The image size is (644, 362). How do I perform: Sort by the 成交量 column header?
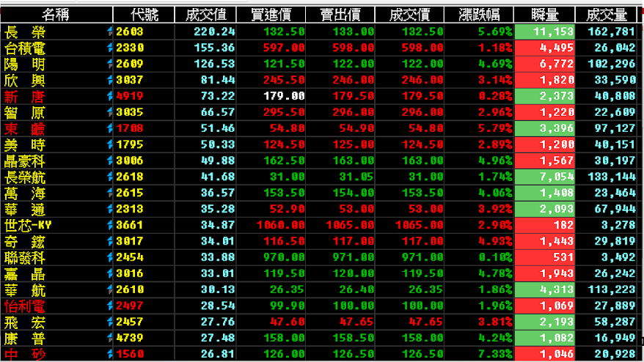(x=606, y=15)
